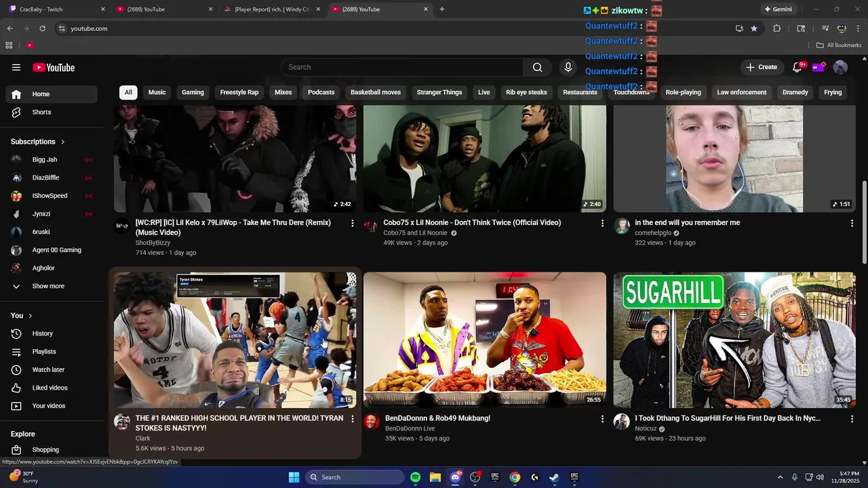Open Agent 00 Gaming subscription channel
Image resolution: width=868 pixels, height=488 pixels.
52,250
